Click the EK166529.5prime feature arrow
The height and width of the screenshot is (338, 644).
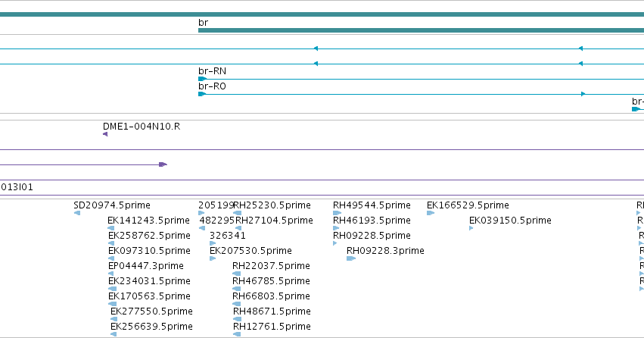[431, 213]
